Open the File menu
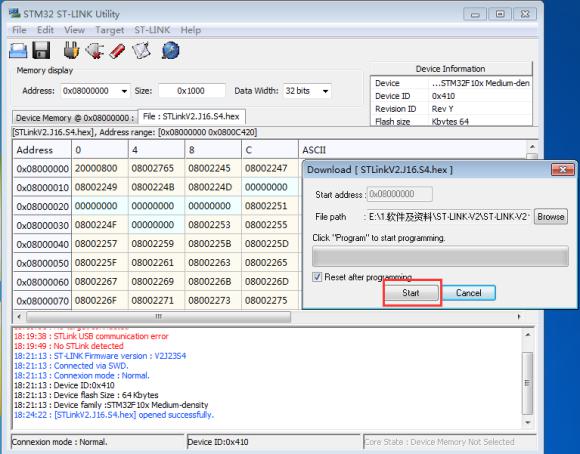The height and width of the screenshot is (454, 580). 19,30
